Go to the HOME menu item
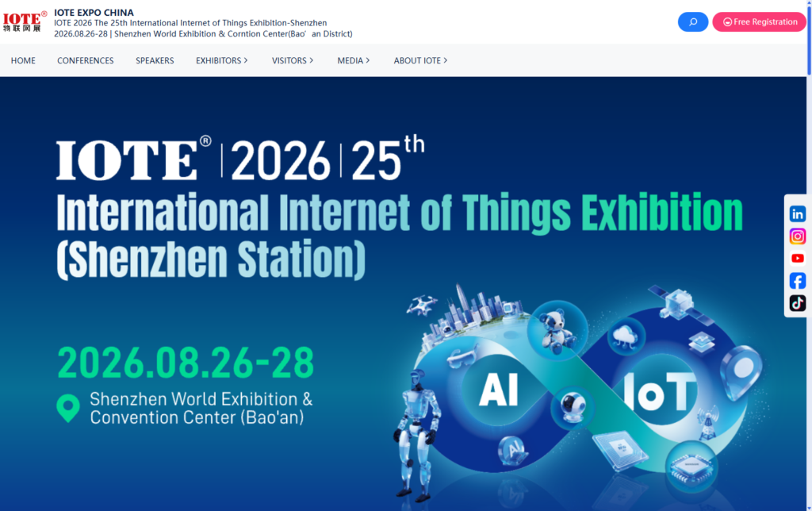Screen dimensions: 812x511 (x=23, y=60)
